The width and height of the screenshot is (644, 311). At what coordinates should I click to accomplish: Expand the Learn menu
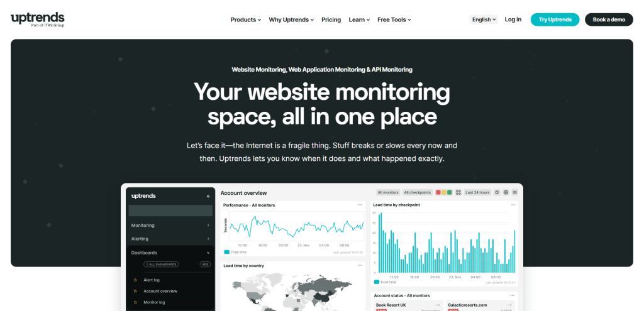359,19
